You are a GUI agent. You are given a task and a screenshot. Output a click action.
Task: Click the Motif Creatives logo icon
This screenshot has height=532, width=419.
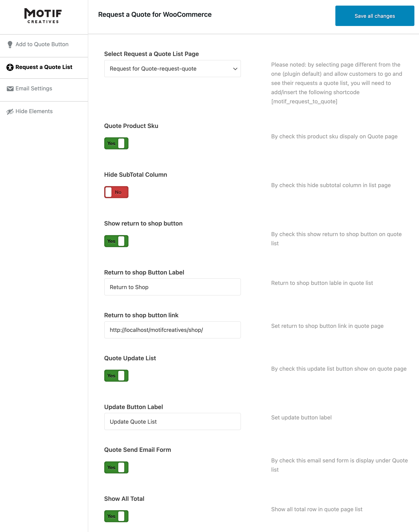(x=43, y=15)
